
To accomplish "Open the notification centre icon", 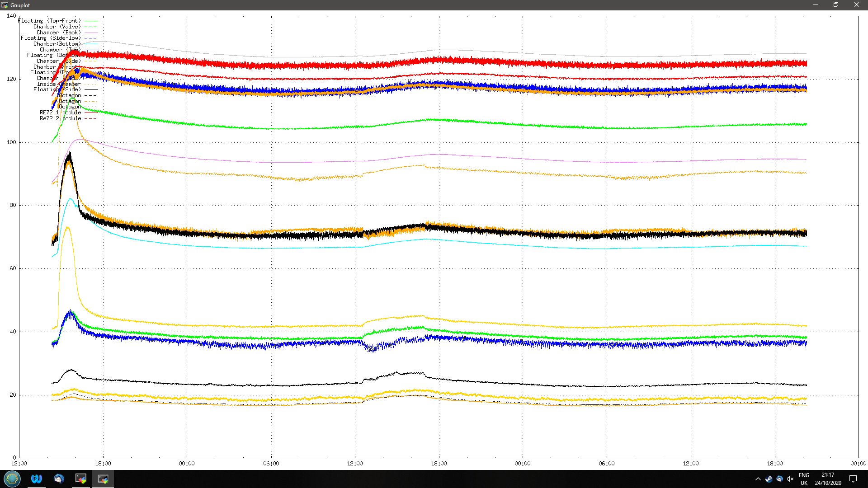I will 853,479.
